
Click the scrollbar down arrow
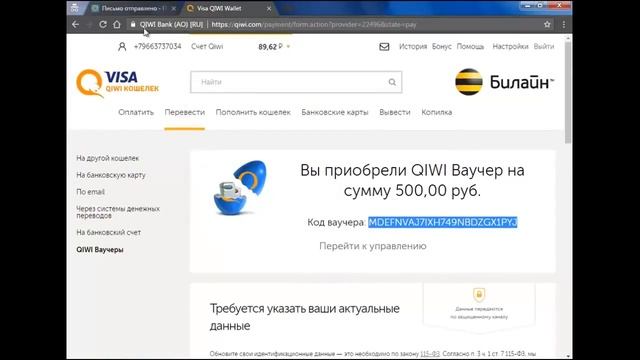[568, 356]
